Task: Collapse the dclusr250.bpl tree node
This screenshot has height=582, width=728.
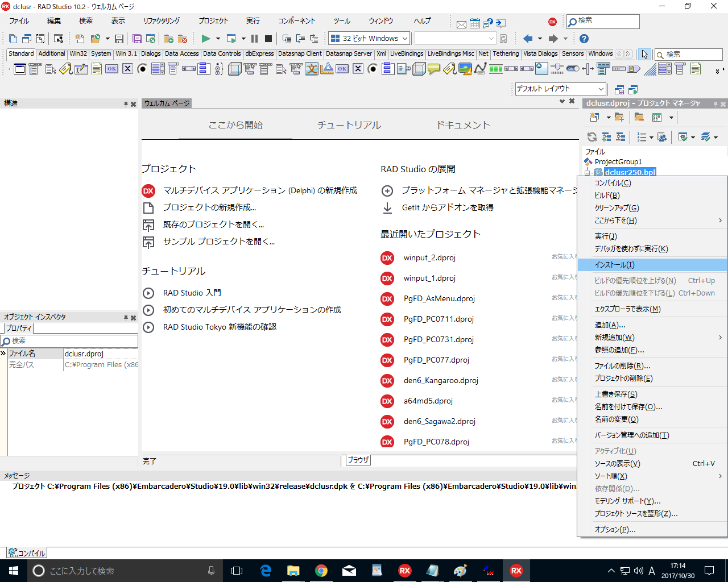Action: tap(588, 172)
